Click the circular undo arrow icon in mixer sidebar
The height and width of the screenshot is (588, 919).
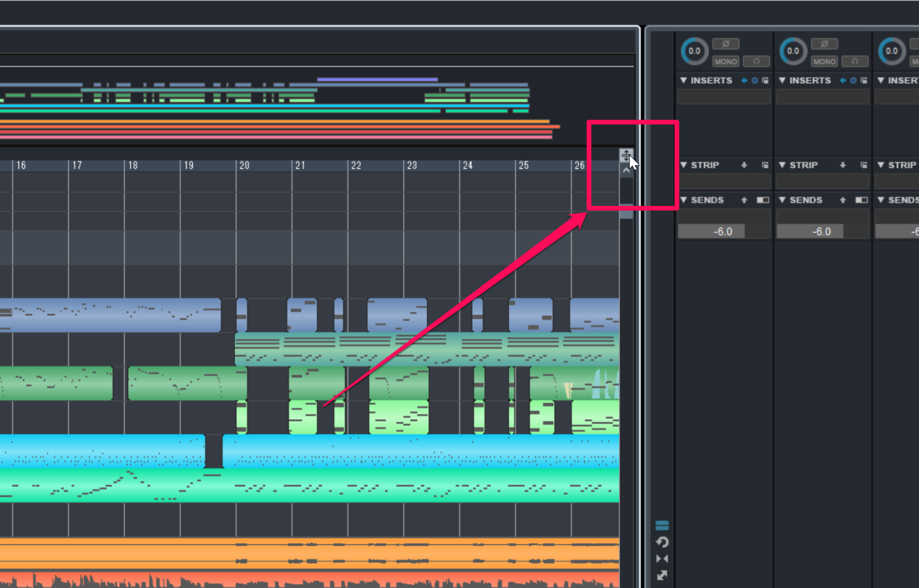662,542
